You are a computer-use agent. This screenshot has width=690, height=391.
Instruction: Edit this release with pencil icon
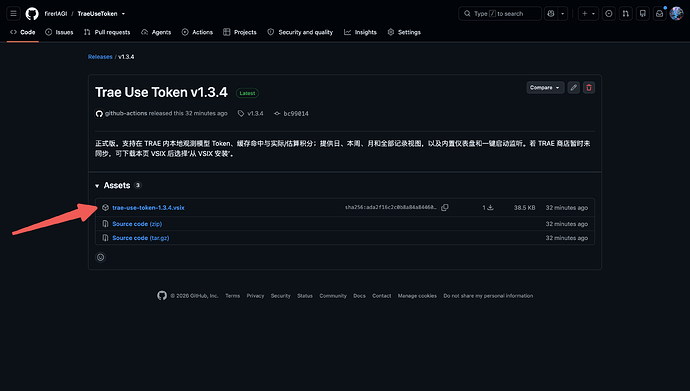click(573, 88)
